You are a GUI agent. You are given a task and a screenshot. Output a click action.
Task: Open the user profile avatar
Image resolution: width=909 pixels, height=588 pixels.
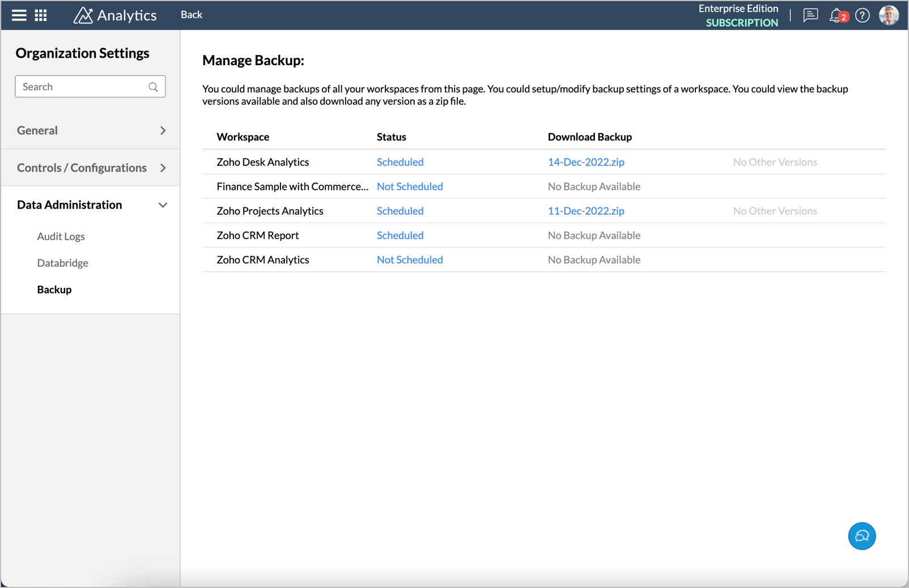[x=889, y=15]
